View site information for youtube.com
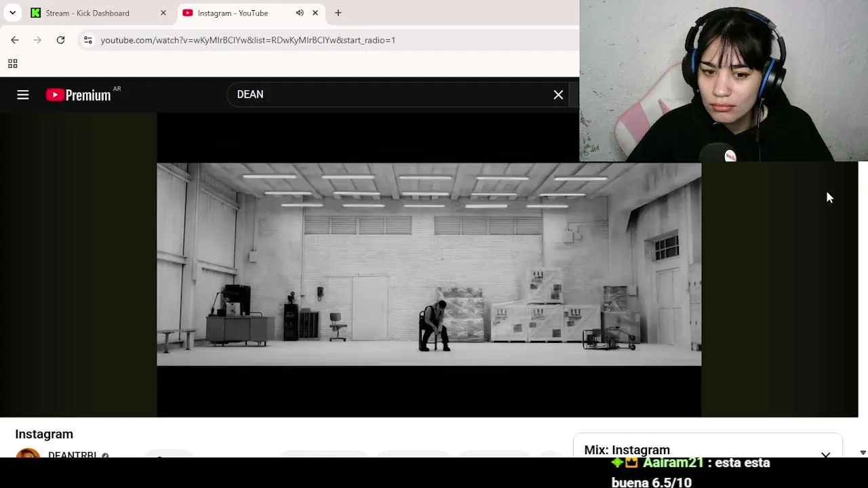This screenshot has width=868, height=488. [x=87, y=40]
